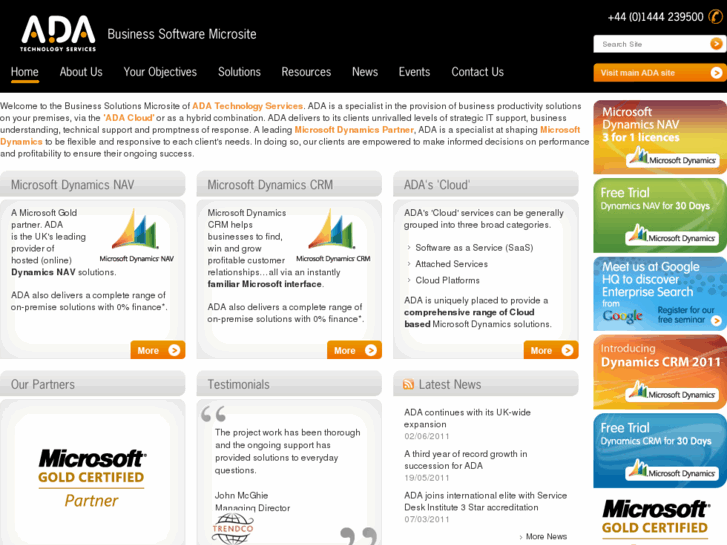Image resolution: width=727 pixels, height=545 pixels.
Task: Click the 'Microsoft Dynamics CRM' panel heading
Action: 270,185
